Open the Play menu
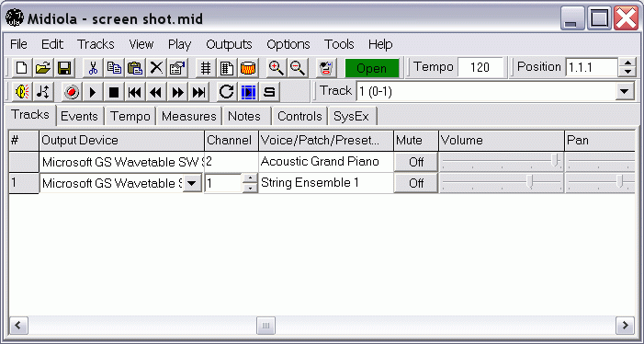The image size is (644, 344). point(179,44)
